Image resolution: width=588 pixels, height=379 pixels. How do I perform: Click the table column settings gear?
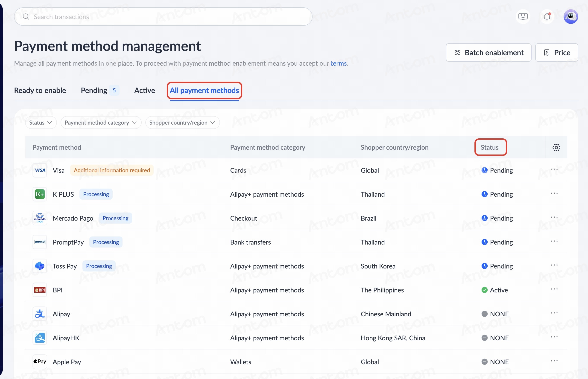(556, 147)
